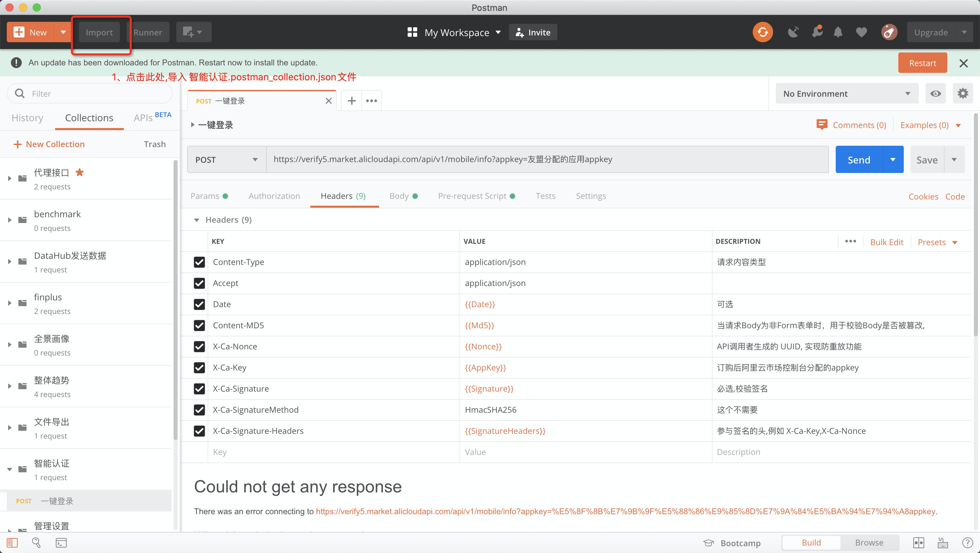
Task: Open the Save button dropdown arrow
Action: pos(954,159)
